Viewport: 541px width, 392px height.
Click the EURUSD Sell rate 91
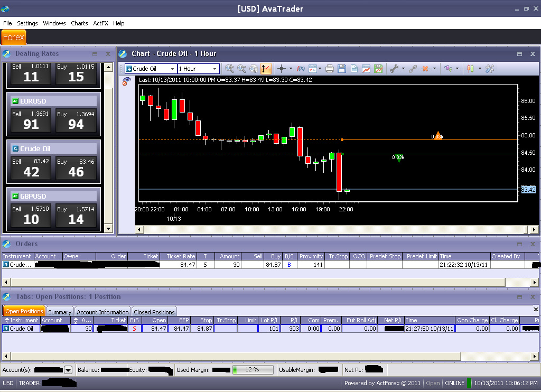[31, 120]
